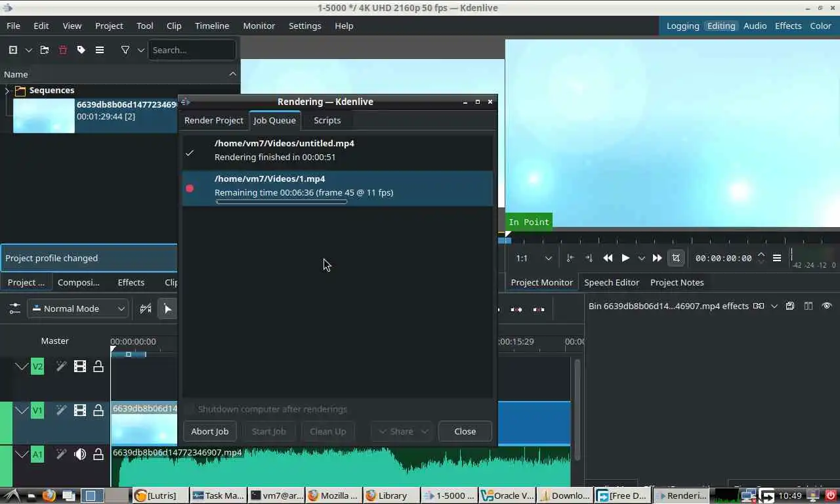Open the Monitor menu
This screenshot has width=840, height=504.
[259, 26]
